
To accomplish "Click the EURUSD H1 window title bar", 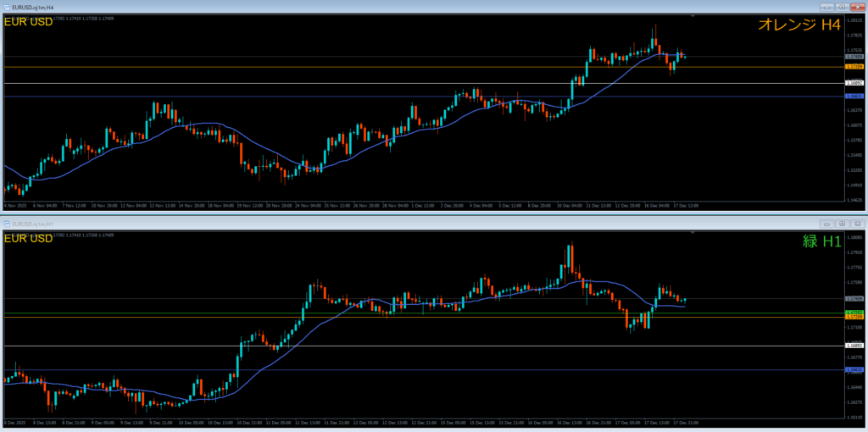I will click(339, 224).
